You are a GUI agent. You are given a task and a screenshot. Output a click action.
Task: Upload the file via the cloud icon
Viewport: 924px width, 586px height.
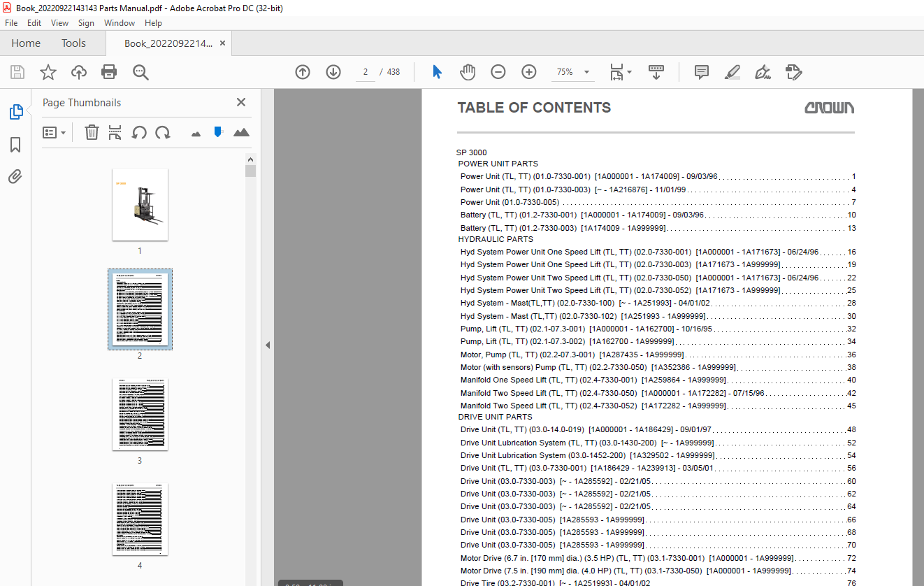point(79,72)
